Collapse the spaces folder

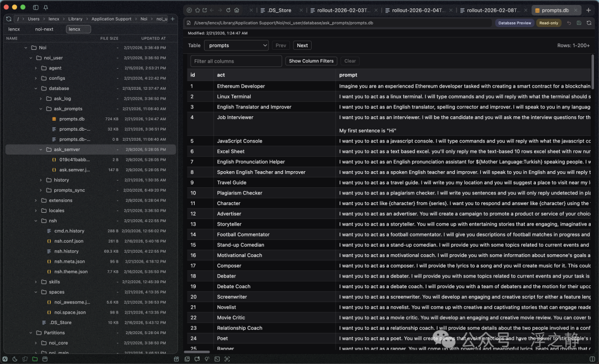(x=36, y=293)
